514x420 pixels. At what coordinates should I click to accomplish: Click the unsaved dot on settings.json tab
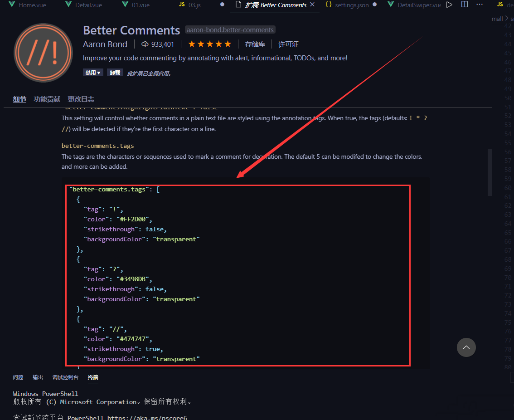375,5
